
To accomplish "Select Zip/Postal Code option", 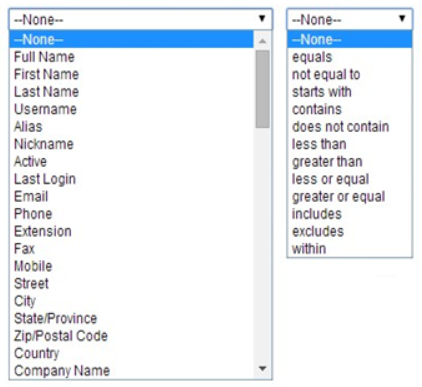I will 131,336.
